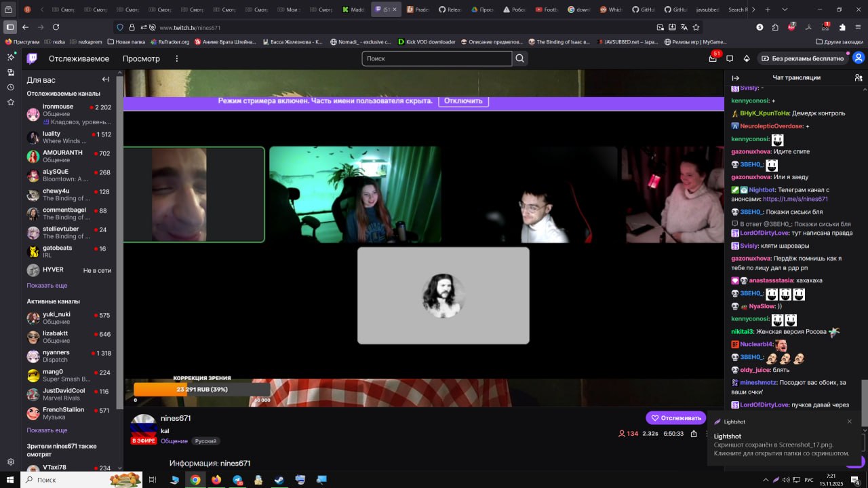
Task: Open JustDavidCool channel in sidebar
Action: point(69,394)
